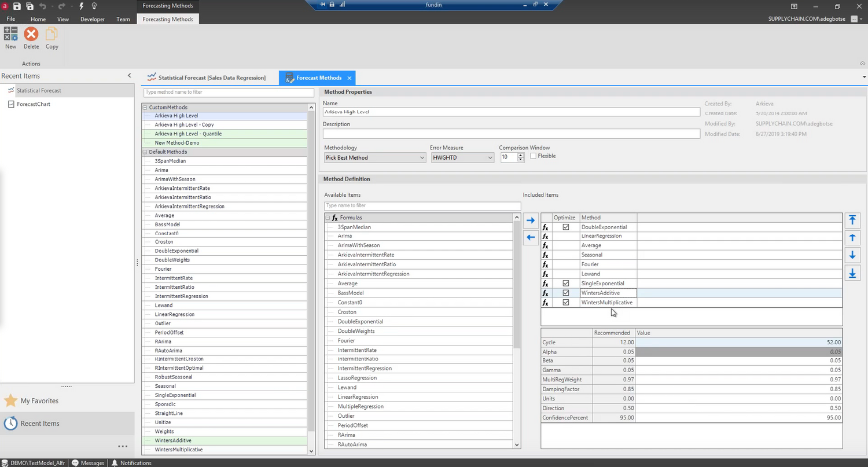Collapse the Formulas tree node
Screen dimensions: 868x467
328,218
